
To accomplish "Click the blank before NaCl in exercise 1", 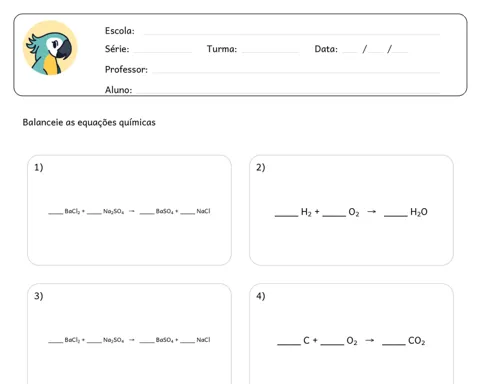I will 188,213.
